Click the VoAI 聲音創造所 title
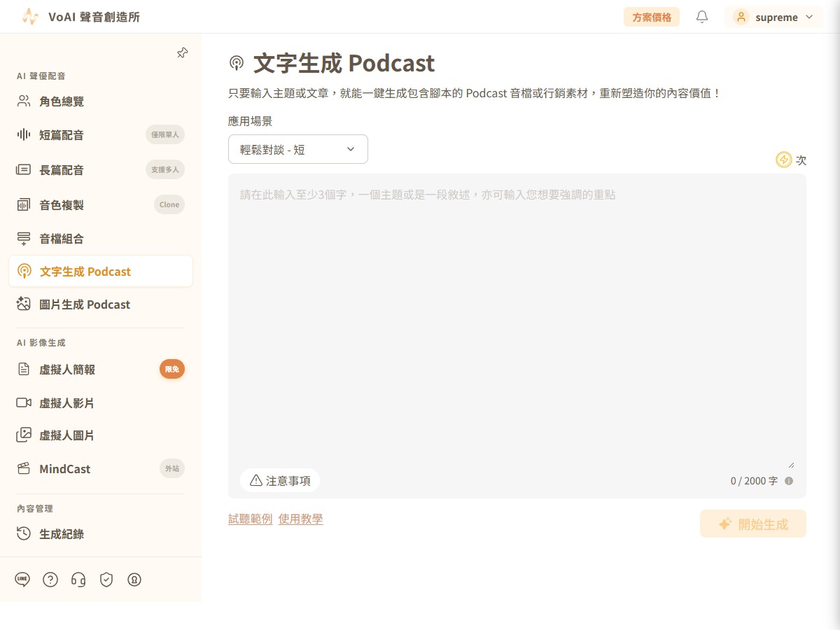This screenshot has width=840, height=630. 94,17
